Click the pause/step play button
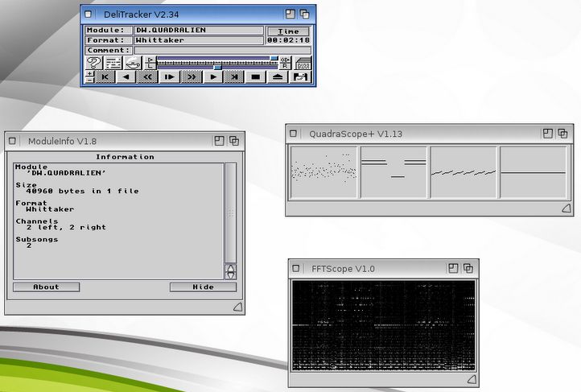The width and height of the screenshot is (581, 392). 169,76
